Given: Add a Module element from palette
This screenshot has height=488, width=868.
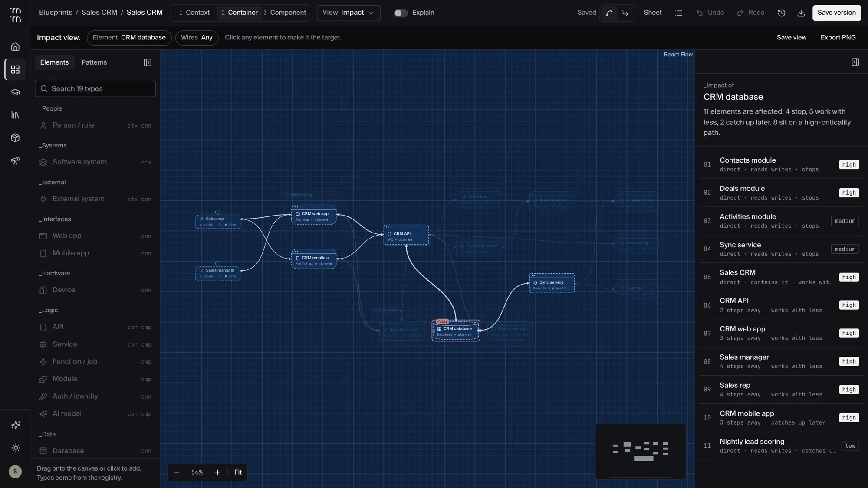Looking at the screenshot, I should (95, 379).
